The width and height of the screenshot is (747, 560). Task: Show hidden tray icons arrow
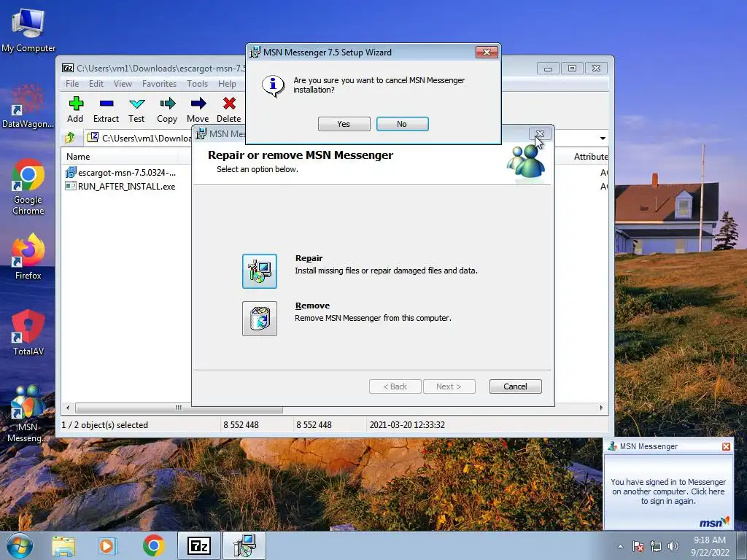tap(620, 546)
